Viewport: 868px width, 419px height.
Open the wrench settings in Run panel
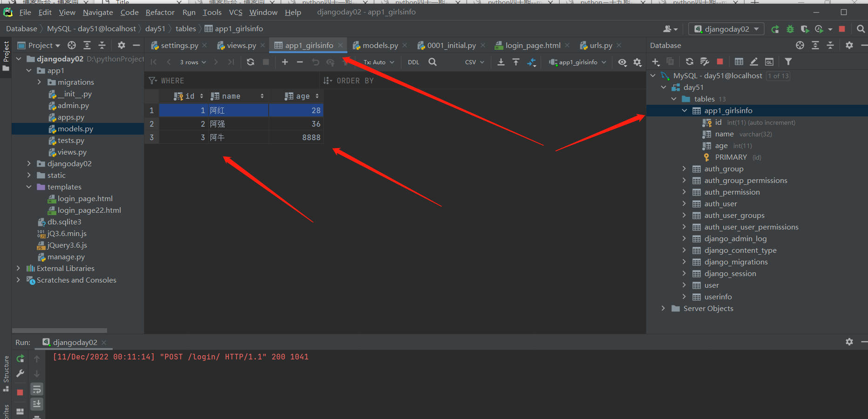[20, 373]
